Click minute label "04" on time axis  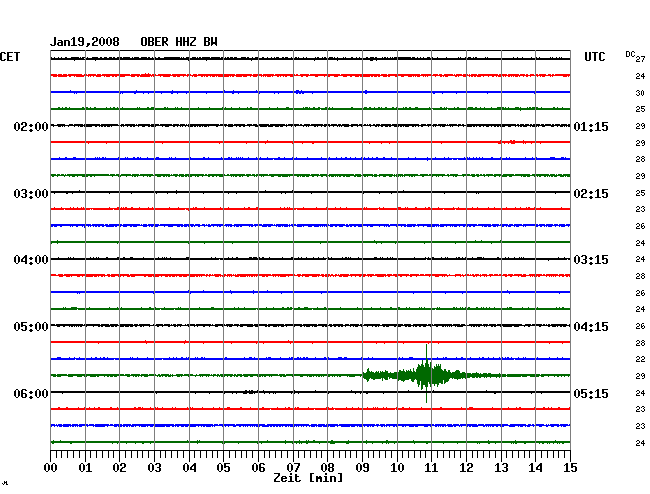click(189, 468)
